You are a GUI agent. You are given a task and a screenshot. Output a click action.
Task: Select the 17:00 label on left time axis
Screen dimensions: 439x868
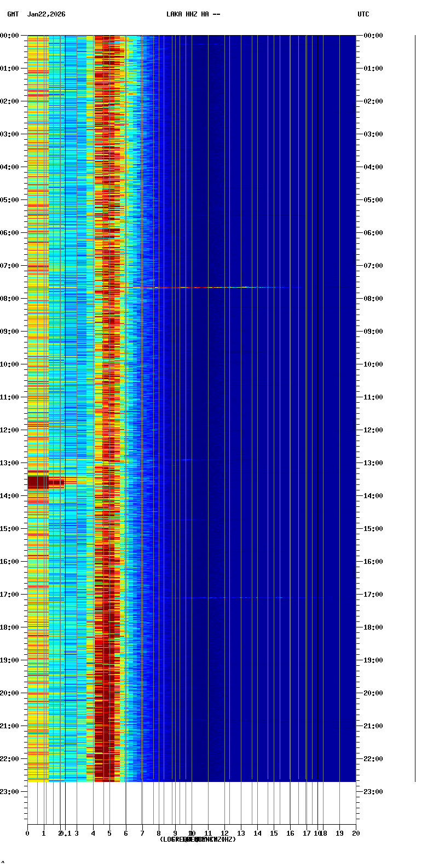coord(9,595)
